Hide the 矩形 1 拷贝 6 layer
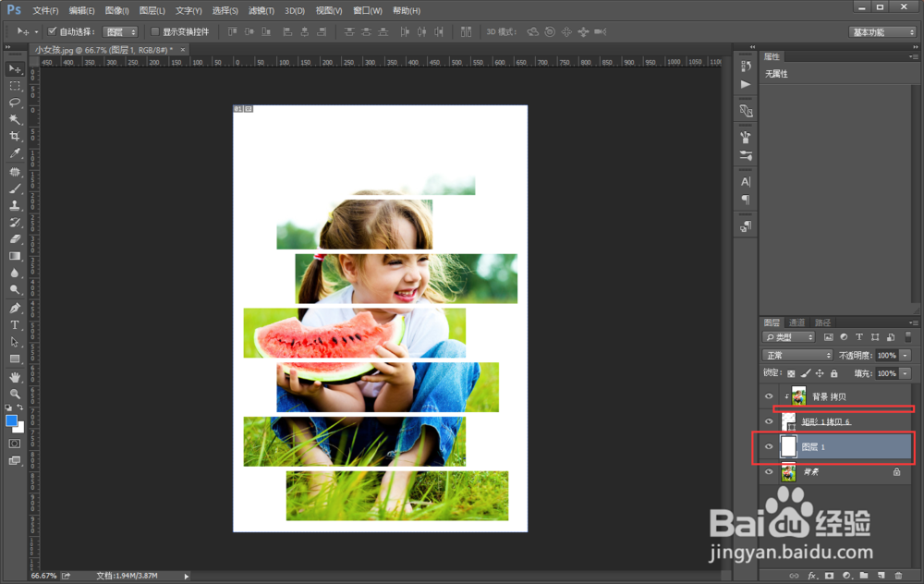The height and width of the screenshot is (584, 924). click(769, 421)
